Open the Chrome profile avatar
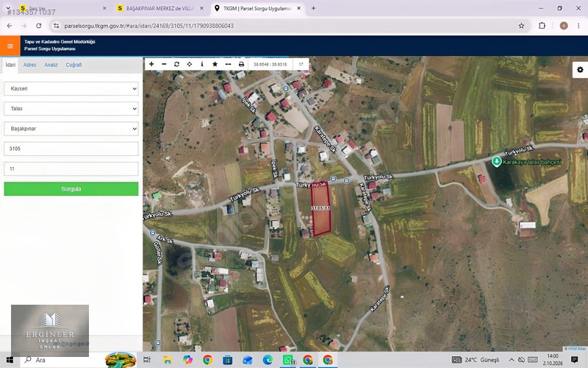588x368 pixels. click(x=564, y=26)
